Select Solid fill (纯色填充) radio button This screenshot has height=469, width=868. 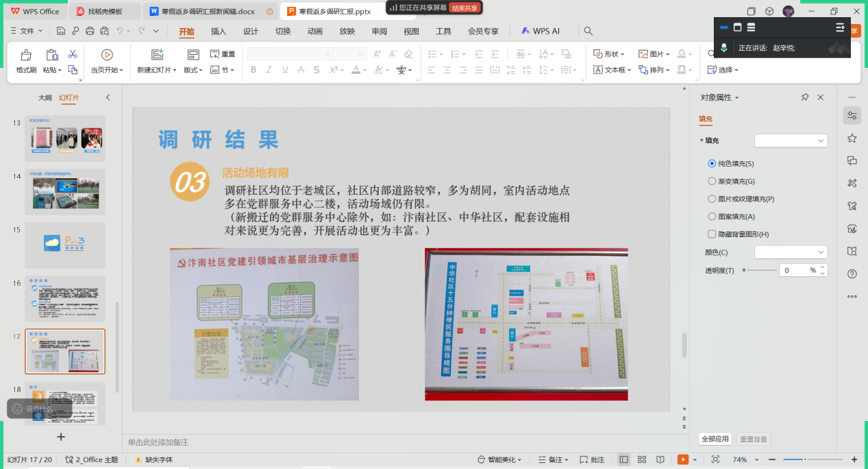pyautogui.click(x=712, y=164)
